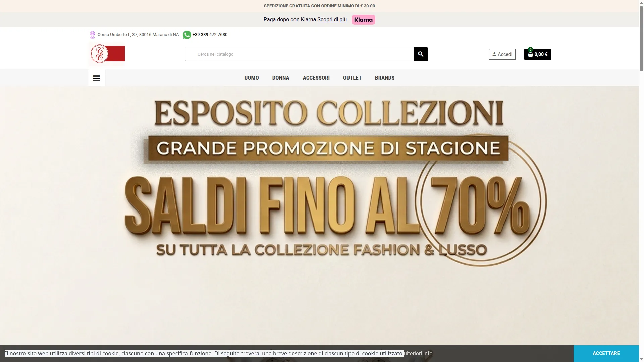Click the address text Corso Umberto I, 37
Viewport: 644px width, 362px height.
(138, 35)
